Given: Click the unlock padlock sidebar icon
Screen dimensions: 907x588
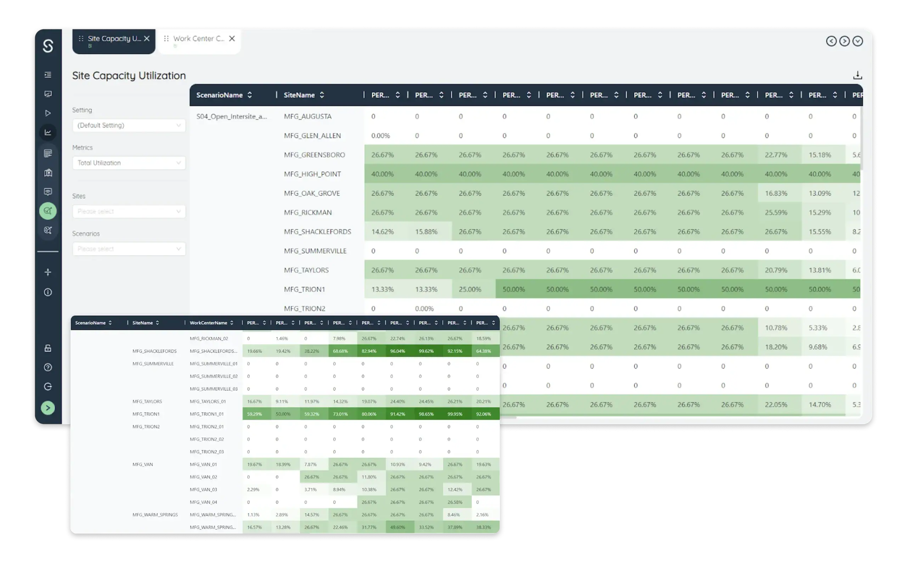Looking at the screenshot, I should [x=47, y=348].
